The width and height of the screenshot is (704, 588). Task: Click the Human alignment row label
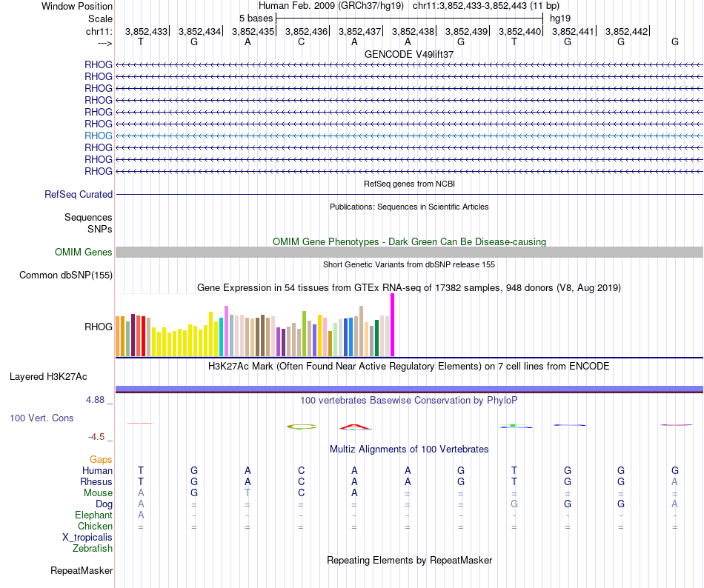pos(97,470)
